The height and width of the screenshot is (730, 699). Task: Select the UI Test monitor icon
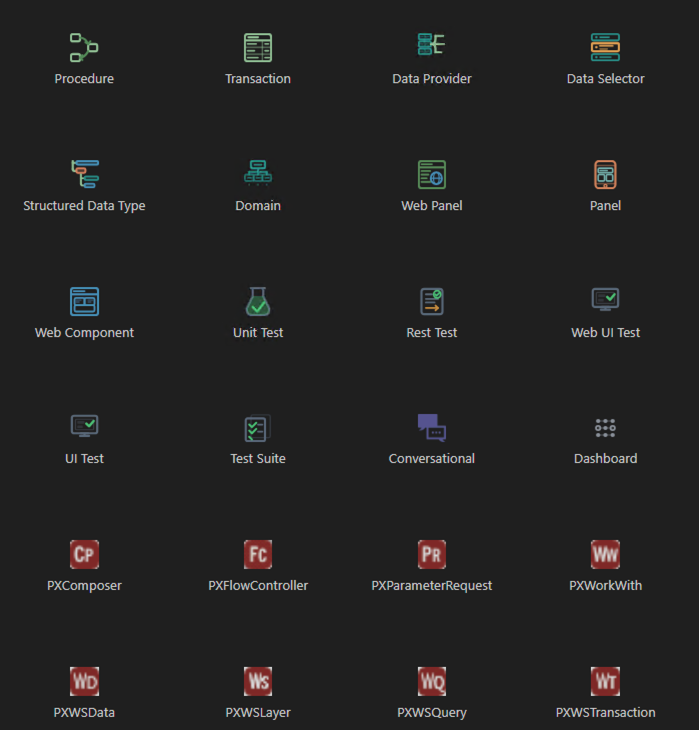(84, 426)
